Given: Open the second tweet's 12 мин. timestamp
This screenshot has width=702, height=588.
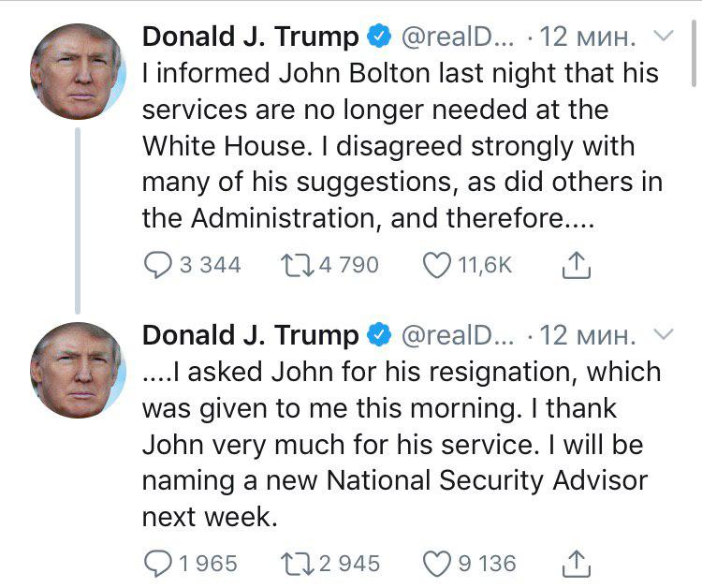Looking at the screenshot, I should (589, 335).
